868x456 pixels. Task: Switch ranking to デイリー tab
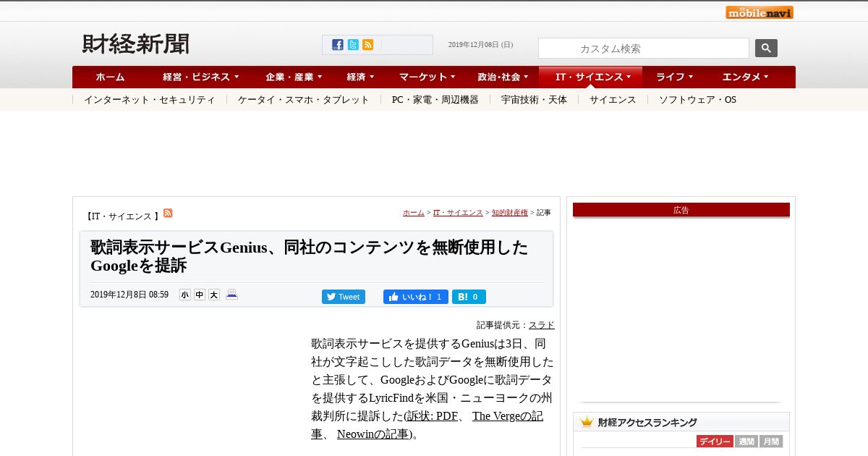coord(715,442)
